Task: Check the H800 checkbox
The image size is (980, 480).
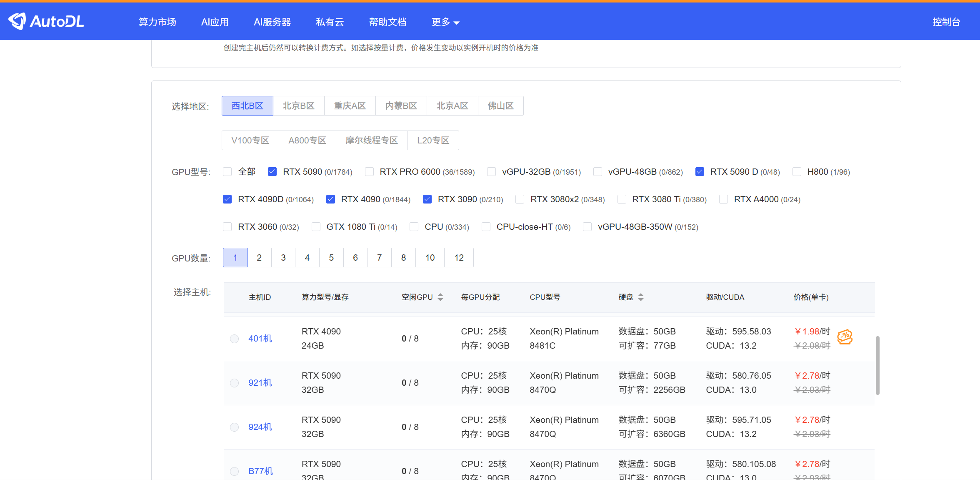Action: (x=797, y=172)
